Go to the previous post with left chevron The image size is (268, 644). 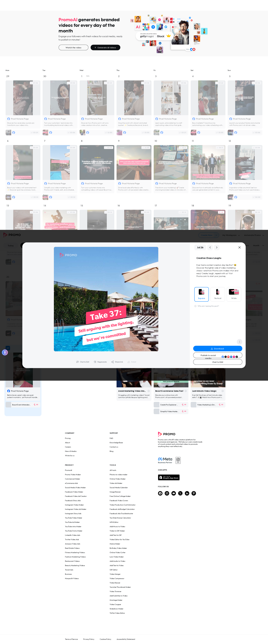click(210, 247)
